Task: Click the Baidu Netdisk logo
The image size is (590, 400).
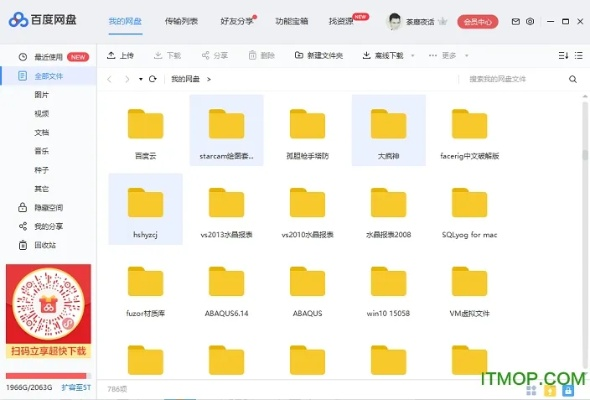Action: pos(43,20)
